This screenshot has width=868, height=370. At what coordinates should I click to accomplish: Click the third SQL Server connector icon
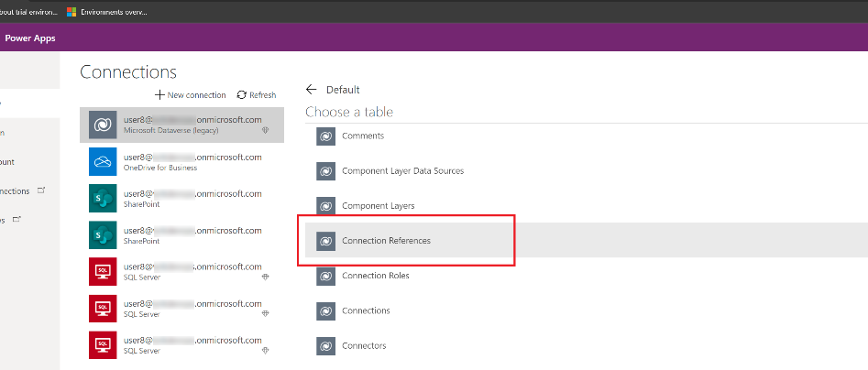click(x=103, y=344)
